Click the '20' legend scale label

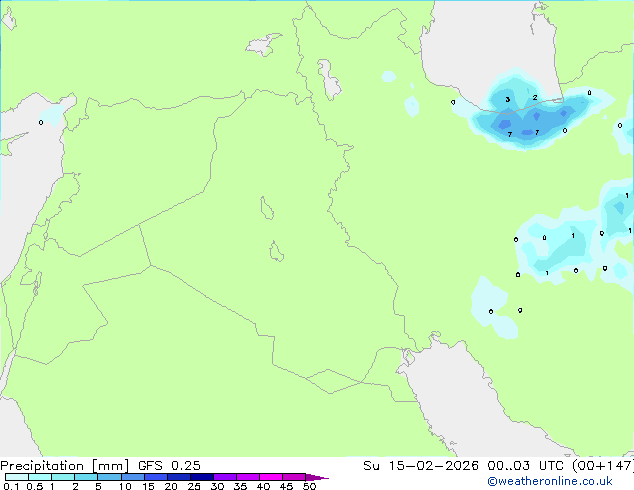[x=171, y=486]
